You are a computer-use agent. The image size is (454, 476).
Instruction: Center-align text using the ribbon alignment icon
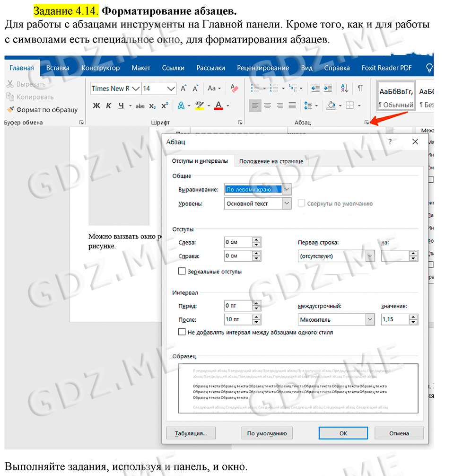(268, 106)
